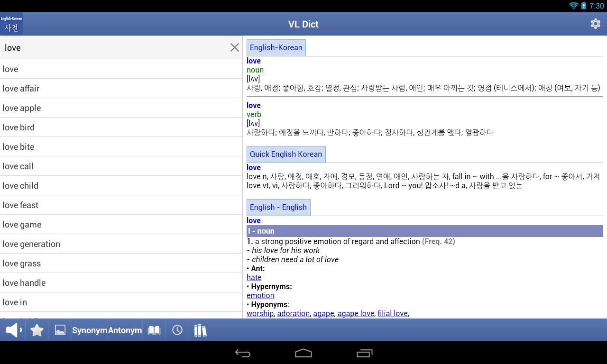Select the English - English tab

point(278,207)
